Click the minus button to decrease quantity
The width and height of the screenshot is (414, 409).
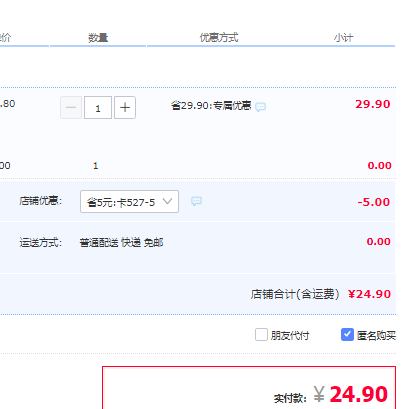[x=71, y=108]
